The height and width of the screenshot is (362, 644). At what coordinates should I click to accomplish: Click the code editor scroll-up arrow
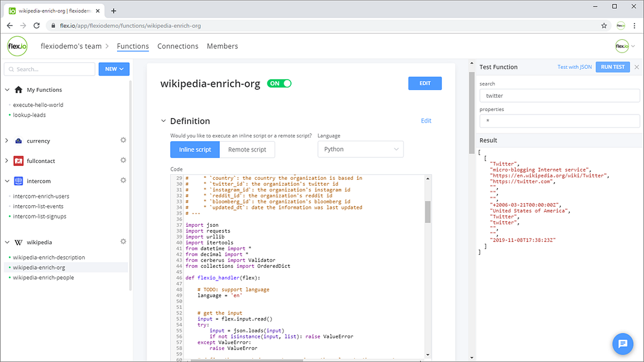[427, 179]
